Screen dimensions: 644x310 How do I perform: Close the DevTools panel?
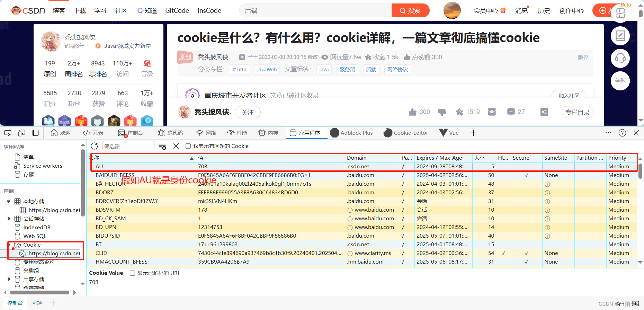[636, 133]
